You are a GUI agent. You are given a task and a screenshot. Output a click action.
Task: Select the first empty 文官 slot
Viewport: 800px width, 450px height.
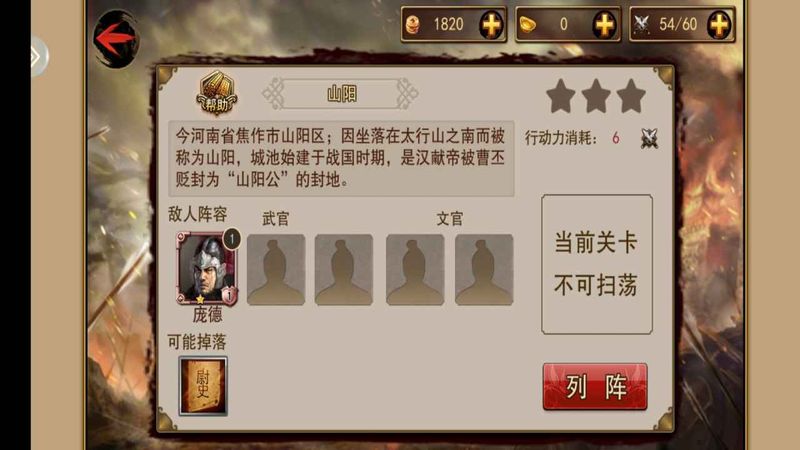click(415, 270)
